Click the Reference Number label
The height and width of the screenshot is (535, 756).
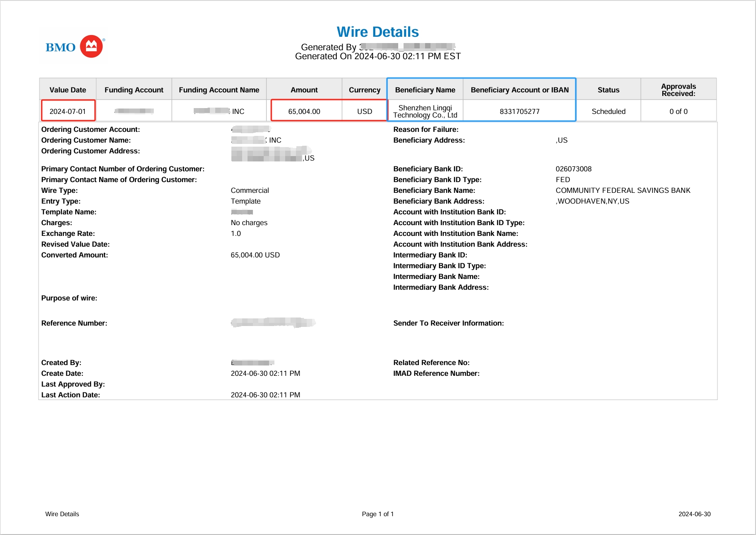(x=74, y=323)
